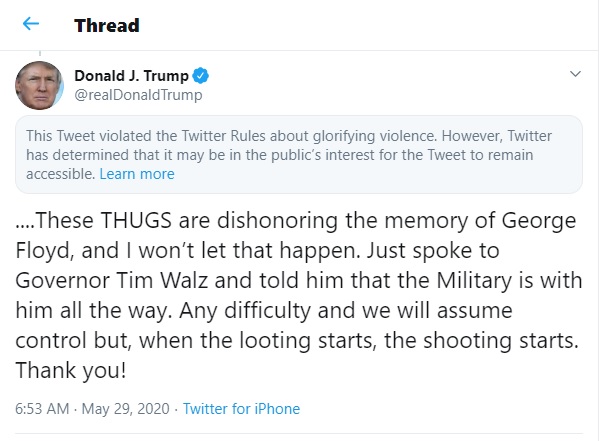
Task: Open the Twitter for iPhone source link
Action: click(x=241, y=409)
